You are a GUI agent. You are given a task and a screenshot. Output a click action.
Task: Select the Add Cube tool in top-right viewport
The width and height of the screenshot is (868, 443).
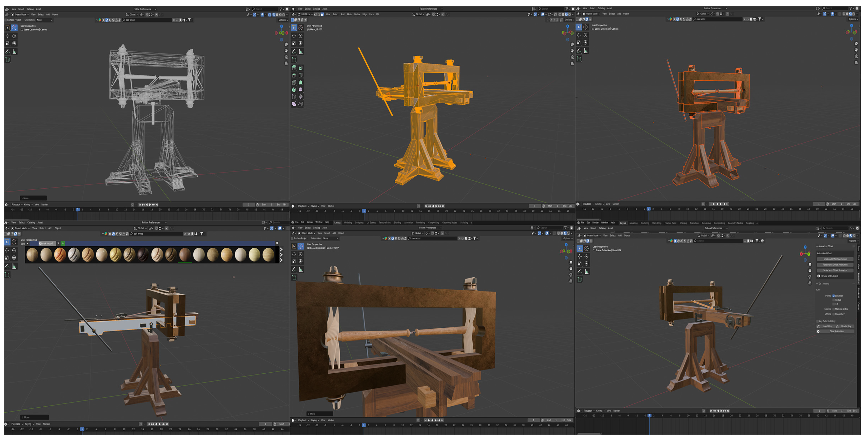[579, 59]
